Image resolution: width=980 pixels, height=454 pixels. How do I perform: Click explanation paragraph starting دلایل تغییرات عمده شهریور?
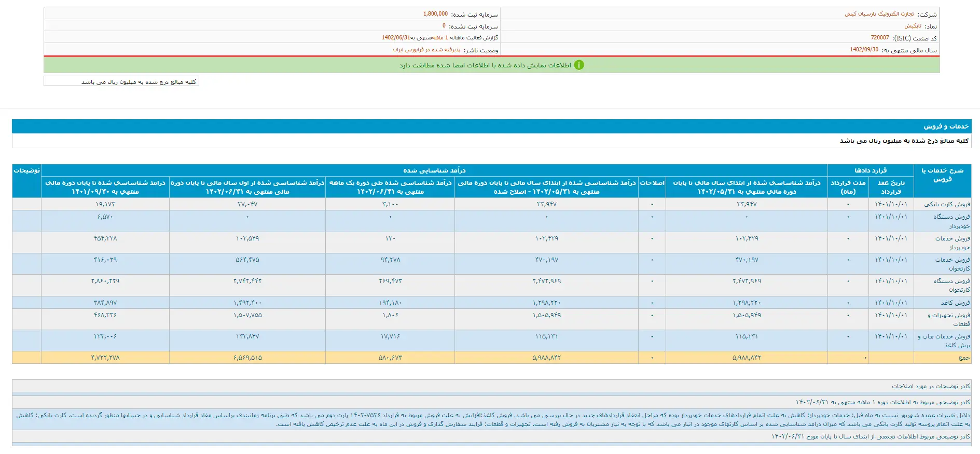coord(492,419)
